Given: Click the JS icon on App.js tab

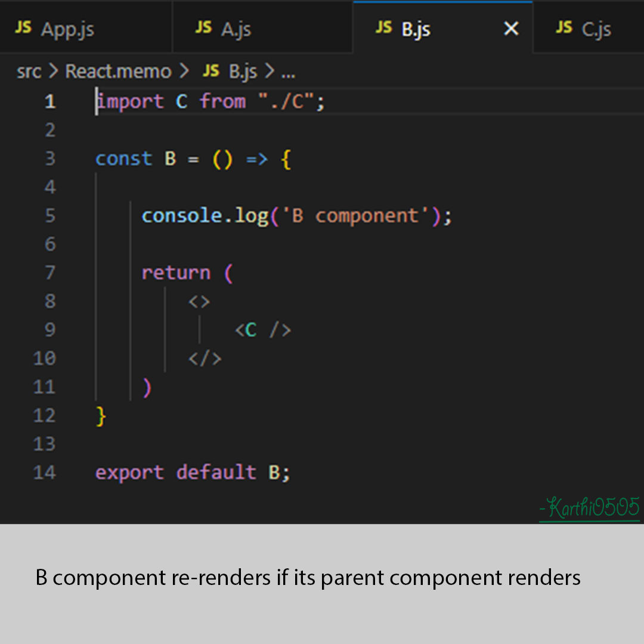Looking at the screenshot, I should pyautogui.click(x=23, y=27).
